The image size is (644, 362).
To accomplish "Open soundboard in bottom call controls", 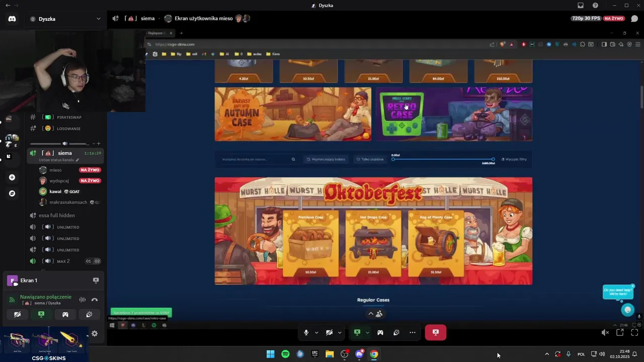I will pyautogui.click(x=396, y=332).
